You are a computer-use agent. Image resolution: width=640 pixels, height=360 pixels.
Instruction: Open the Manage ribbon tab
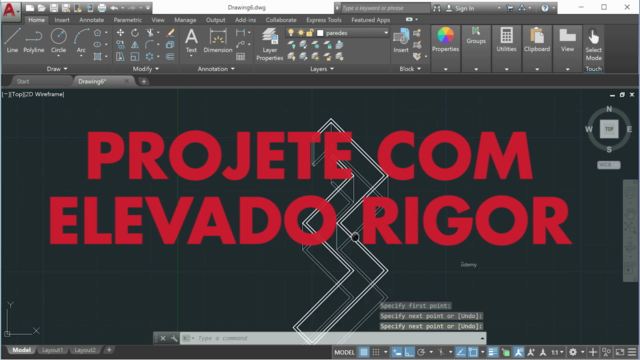click(x=185, y=20)
